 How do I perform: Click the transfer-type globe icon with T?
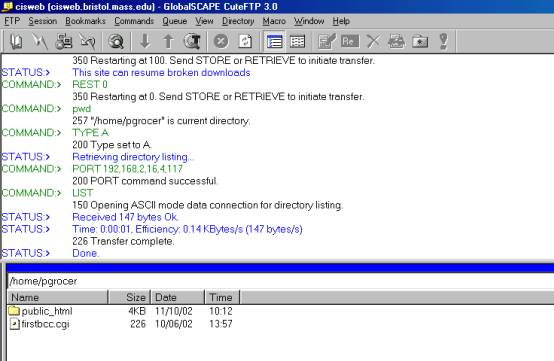pos(192,42)
